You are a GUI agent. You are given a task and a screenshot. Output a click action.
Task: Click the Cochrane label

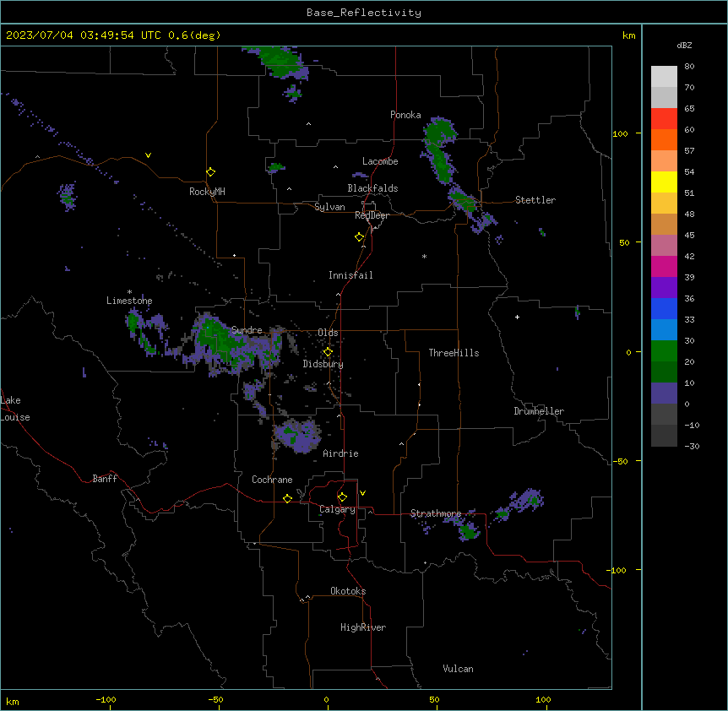[272, 480]
